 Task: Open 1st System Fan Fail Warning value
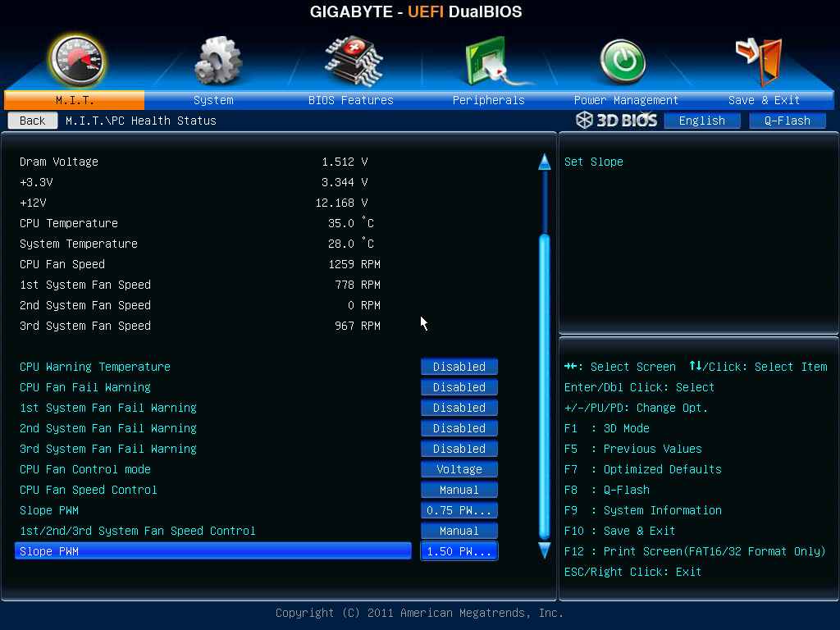459,408
